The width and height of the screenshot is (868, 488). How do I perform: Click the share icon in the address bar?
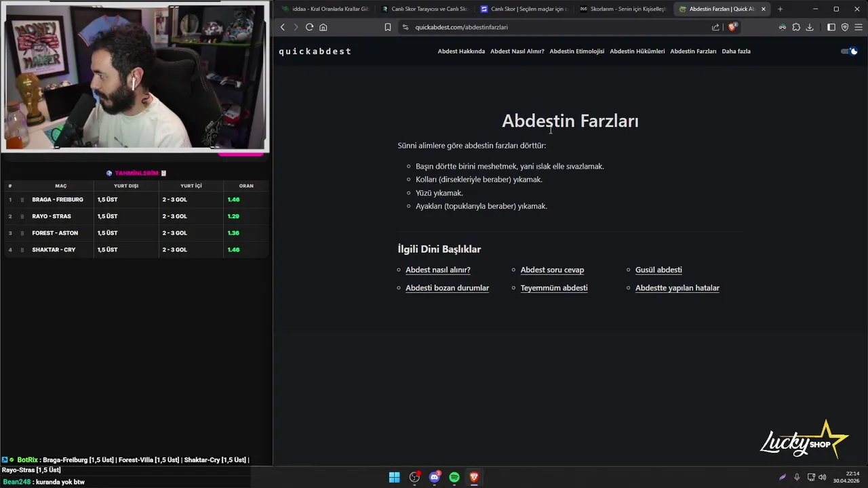click(715, 27)
